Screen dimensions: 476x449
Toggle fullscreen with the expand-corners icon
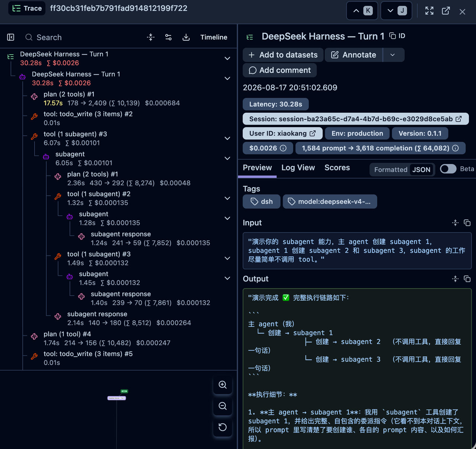pos(430,11)
